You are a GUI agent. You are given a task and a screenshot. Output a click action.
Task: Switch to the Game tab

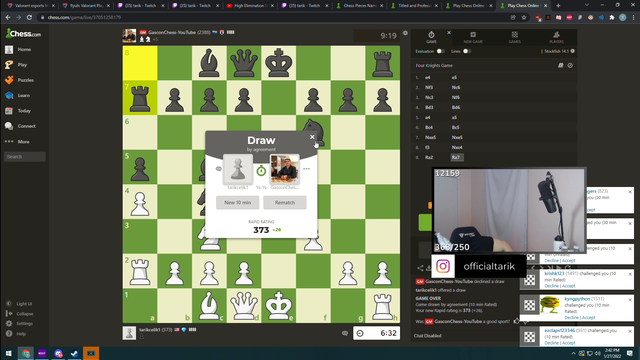(x=431, y=37)
